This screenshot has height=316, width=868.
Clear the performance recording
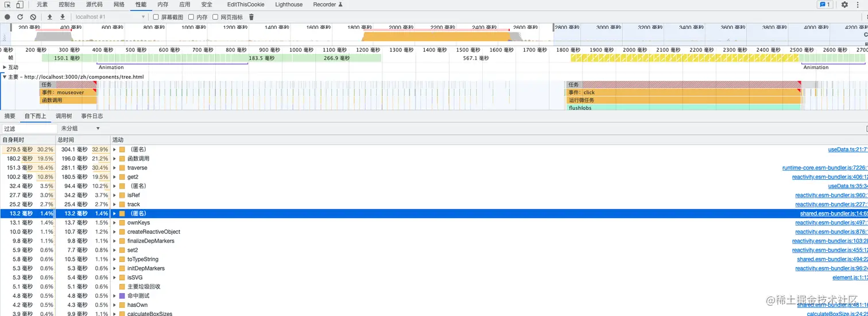click(33, 17)
